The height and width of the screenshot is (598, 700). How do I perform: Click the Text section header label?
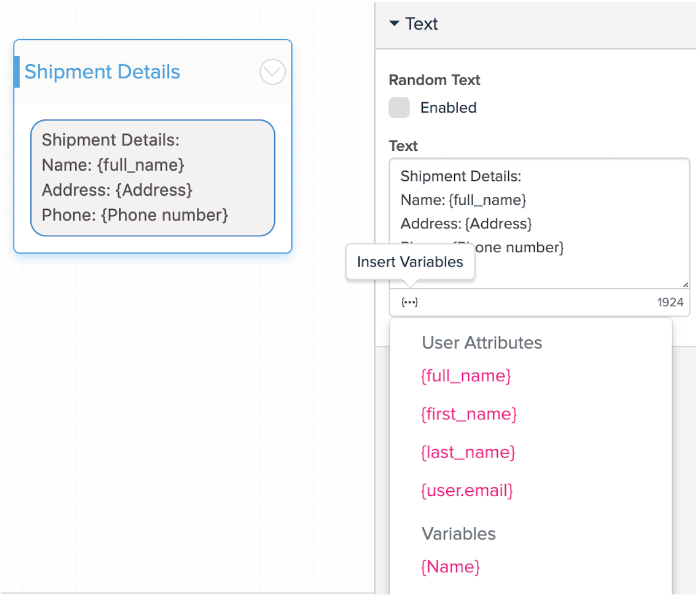pos(422,24)
